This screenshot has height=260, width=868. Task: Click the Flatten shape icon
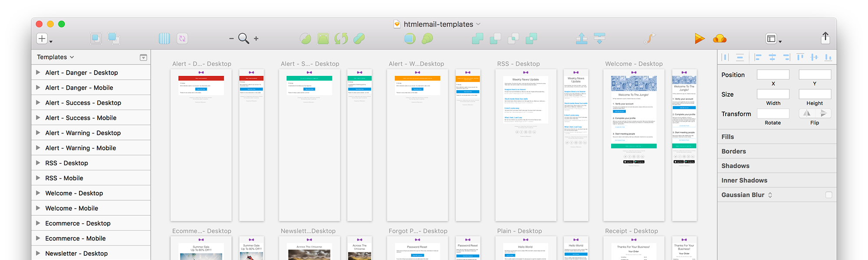click(x=359, y=39)
